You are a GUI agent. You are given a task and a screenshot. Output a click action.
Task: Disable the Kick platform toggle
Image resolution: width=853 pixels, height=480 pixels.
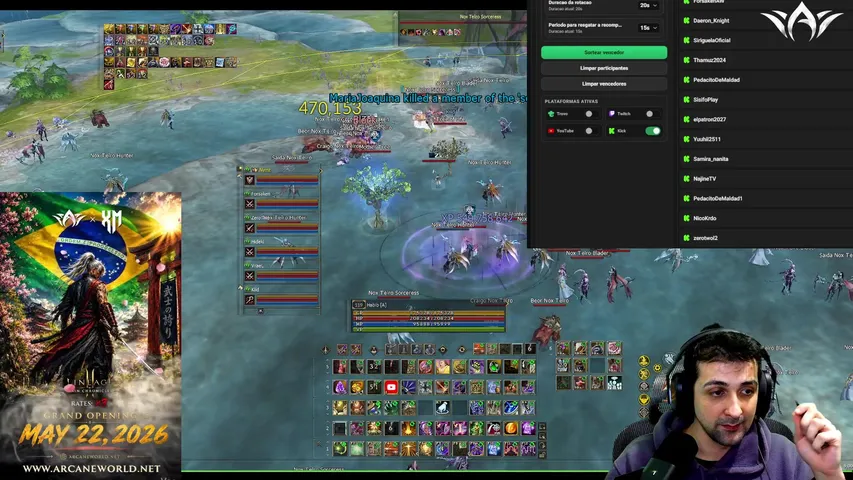click(653, 131)
